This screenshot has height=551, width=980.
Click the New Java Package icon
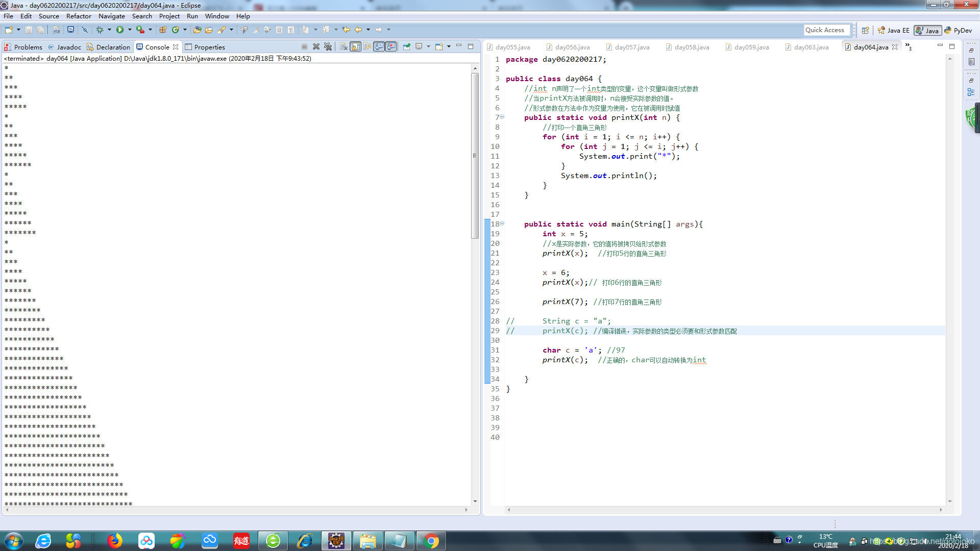(163, 30)
